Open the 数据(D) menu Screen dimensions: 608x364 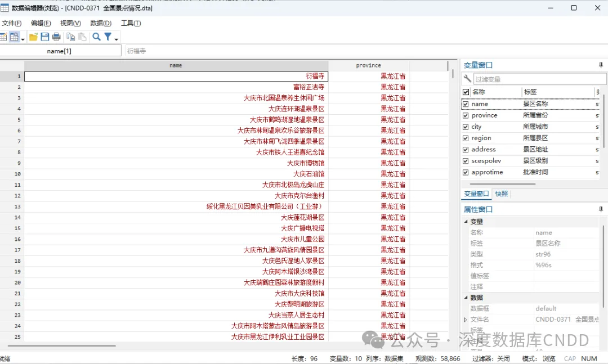101,23
